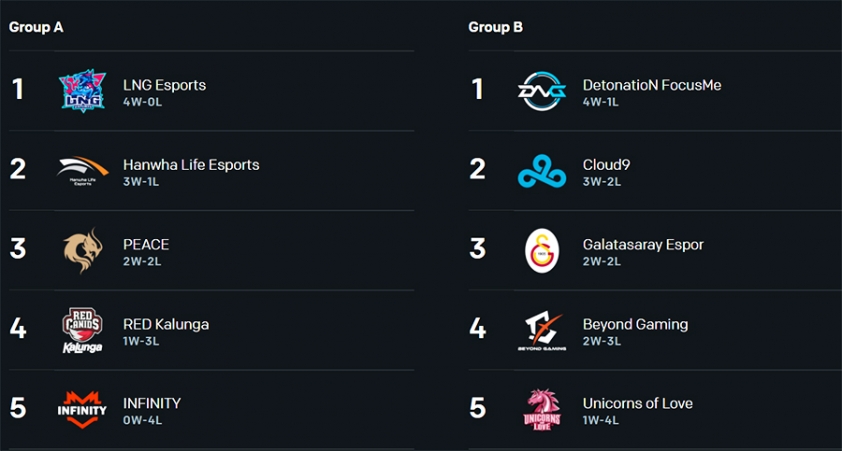Click the Unicorns of Love pink logo
The width and height of the screenshot is (842, 451).
tap(542, 409)
